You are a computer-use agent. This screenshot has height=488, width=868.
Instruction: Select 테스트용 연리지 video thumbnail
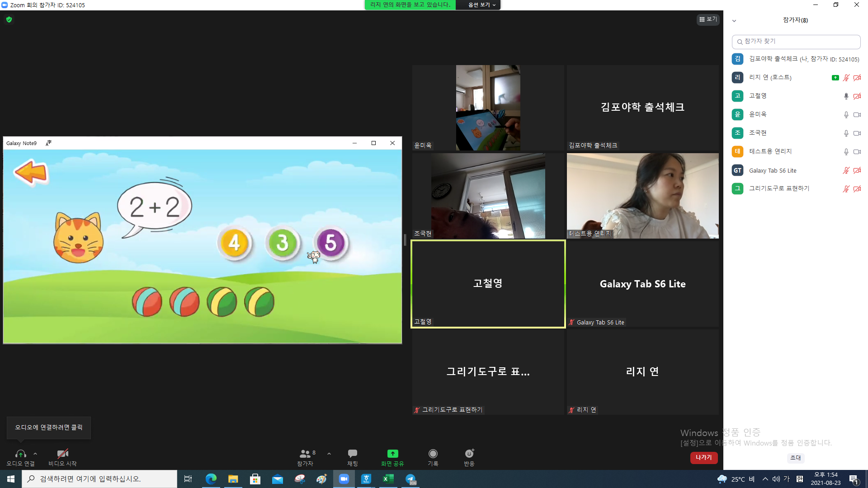(642, 196)
